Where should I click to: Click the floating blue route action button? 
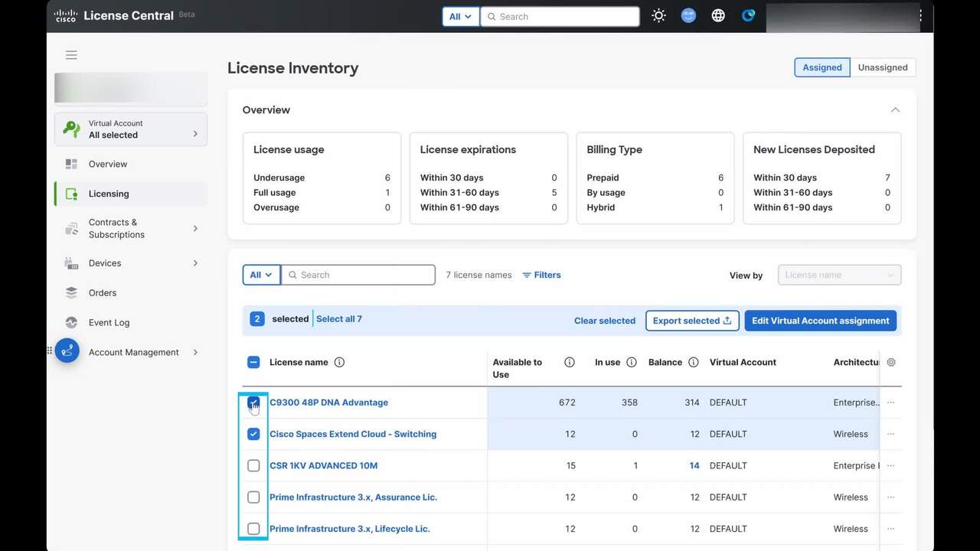point(67,350)
